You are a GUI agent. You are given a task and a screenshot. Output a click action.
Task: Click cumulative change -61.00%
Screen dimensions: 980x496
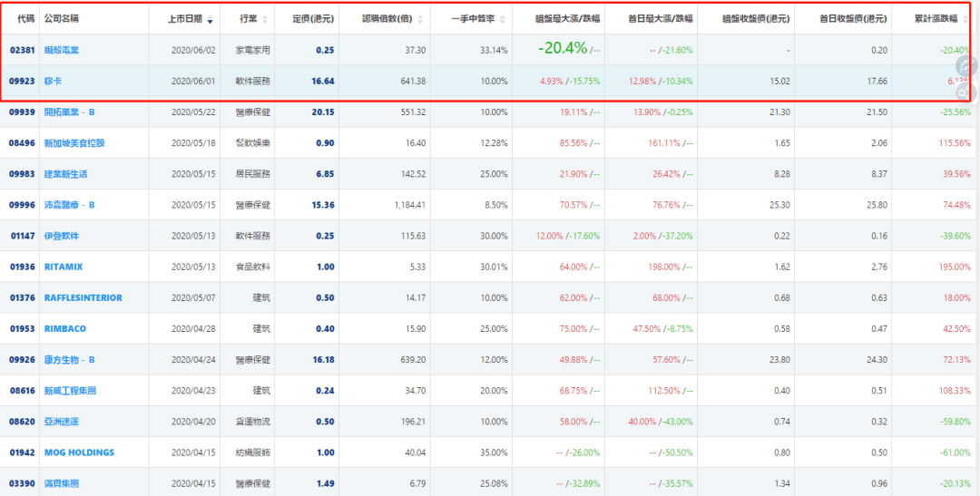(x=955, y=452)
